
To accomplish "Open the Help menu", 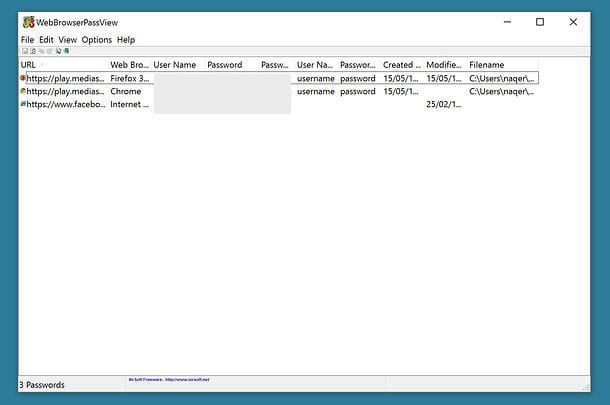I will tap(126, 40).
